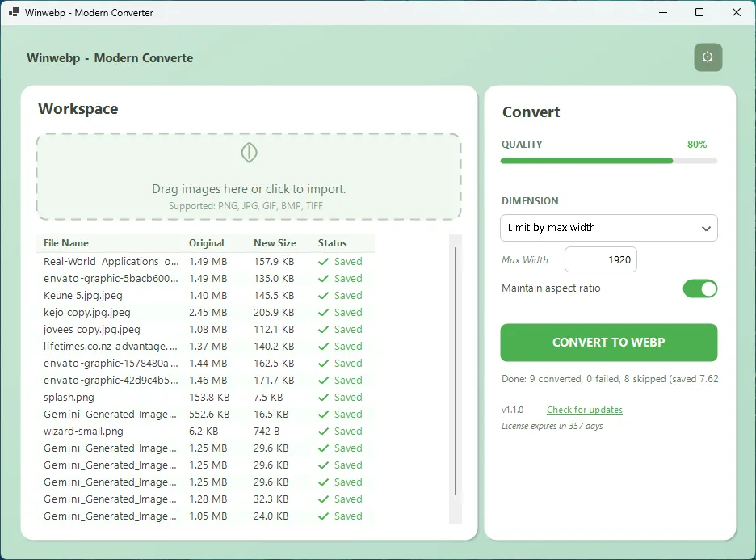Click the import arrow icon in drop zone
This screenshot has width=756, height=560.
[249, 152]
